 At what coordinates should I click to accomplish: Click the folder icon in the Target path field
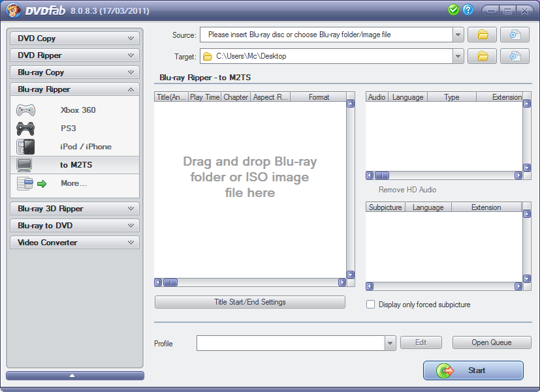pos(208,56)
